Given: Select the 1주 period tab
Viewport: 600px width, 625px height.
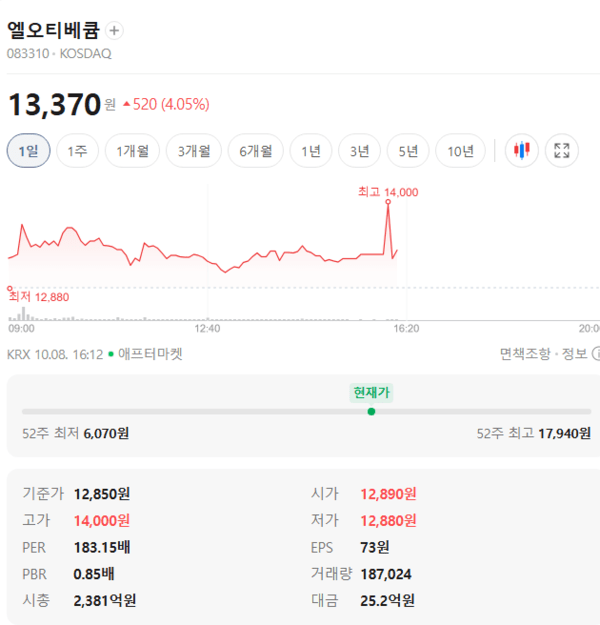Looking at the screenshot, I should pos(77,151).
